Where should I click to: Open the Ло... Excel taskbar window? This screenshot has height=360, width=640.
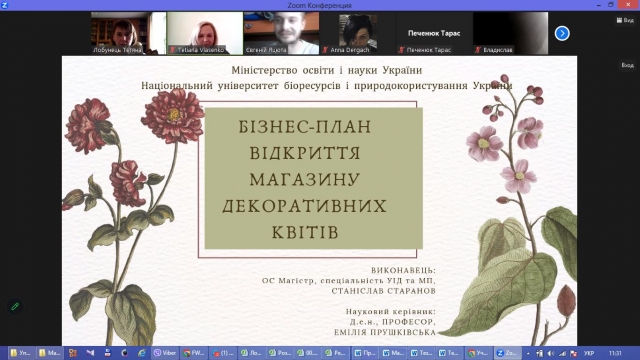tap(251, 353)
